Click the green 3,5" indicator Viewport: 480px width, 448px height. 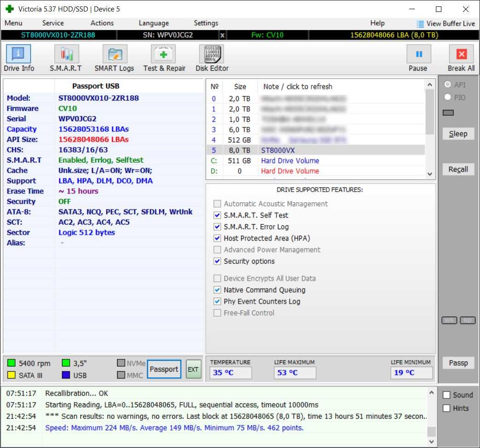[x=66, y=363]
